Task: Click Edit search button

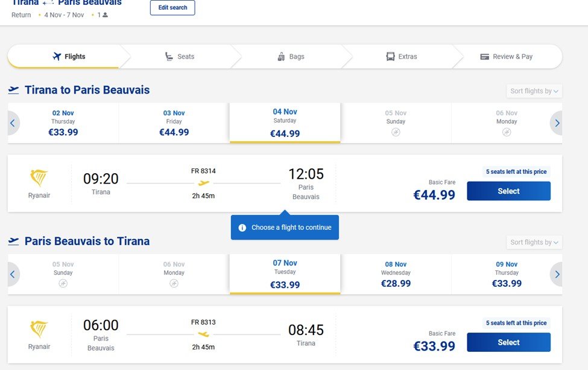Action: coord(172,8)
